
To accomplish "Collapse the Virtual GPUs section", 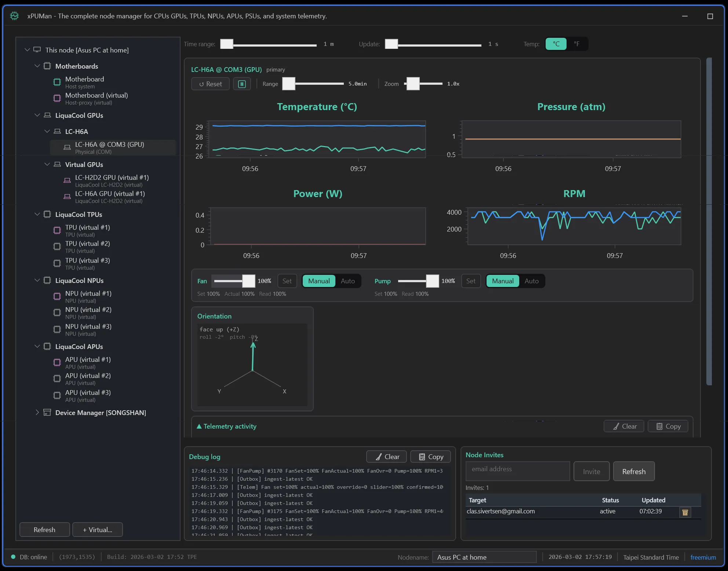I will (x=47, y=164).
